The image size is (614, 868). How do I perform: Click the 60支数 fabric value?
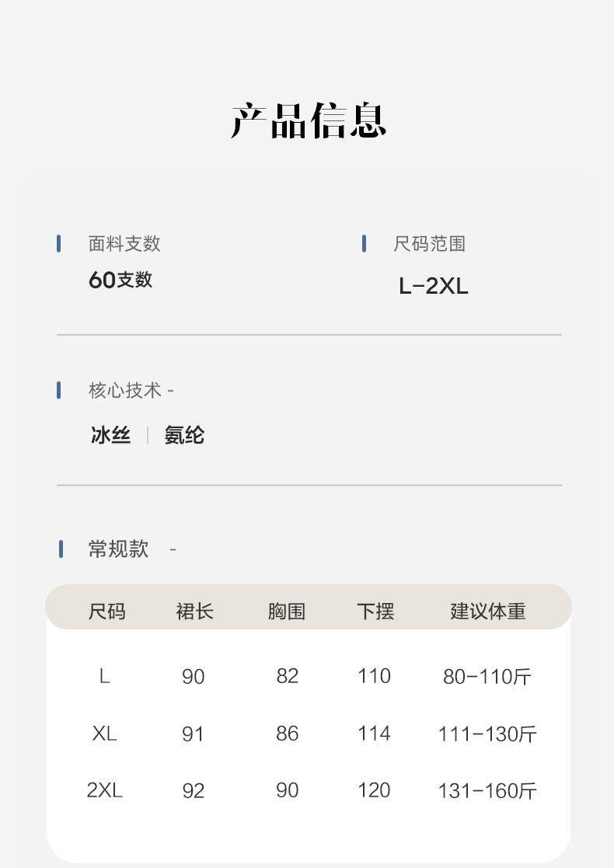[120, 280]
